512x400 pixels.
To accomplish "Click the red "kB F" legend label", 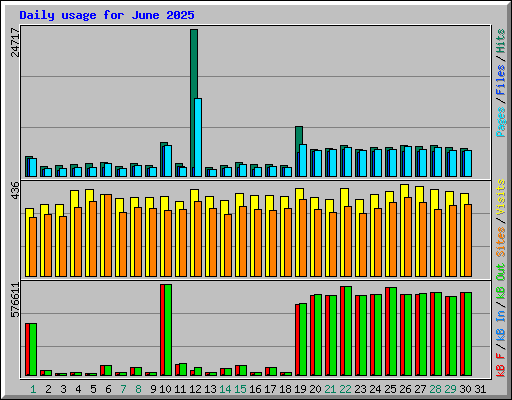I will pyautogui.click(x=501, y=365).
